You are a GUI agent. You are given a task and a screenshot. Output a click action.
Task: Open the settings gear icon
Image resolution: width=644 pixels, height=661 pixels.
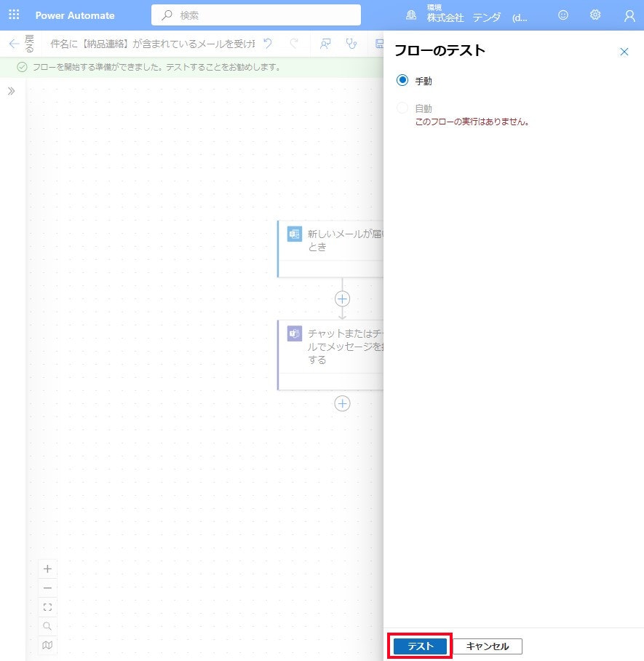595,15
